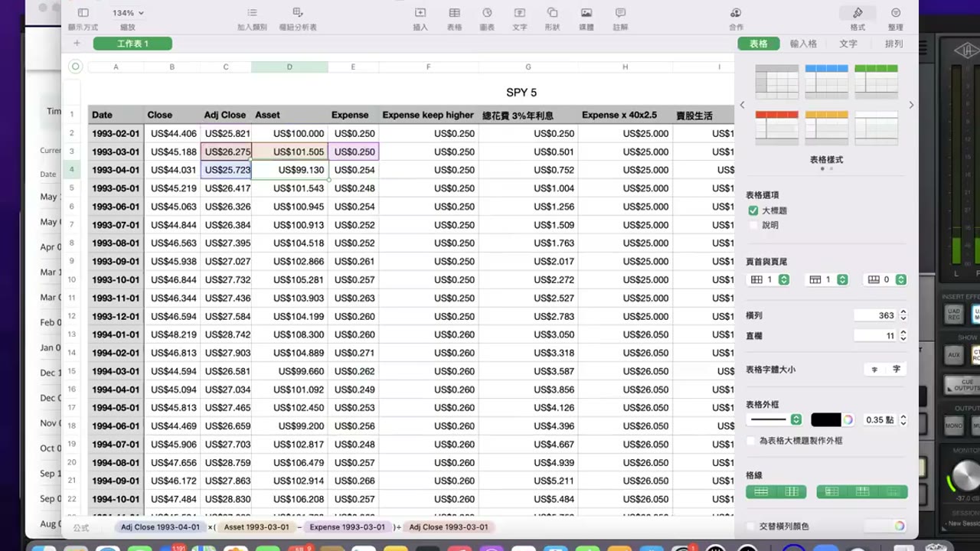Image resolution: width=980 pixels, height=551 pixels.
Task: Click the 註解 comment toolbar icon
Action: [620, 13]
